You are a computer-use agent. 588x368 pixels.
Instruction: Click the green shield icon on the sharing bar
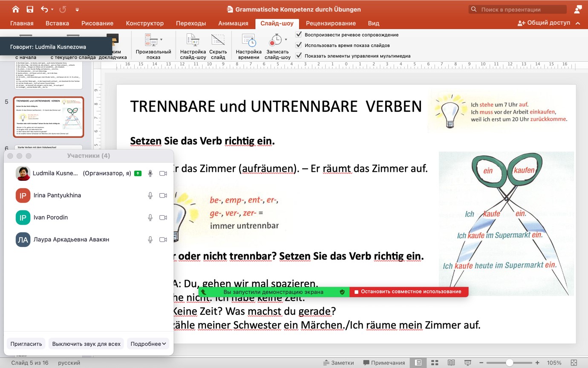(342, 292)
